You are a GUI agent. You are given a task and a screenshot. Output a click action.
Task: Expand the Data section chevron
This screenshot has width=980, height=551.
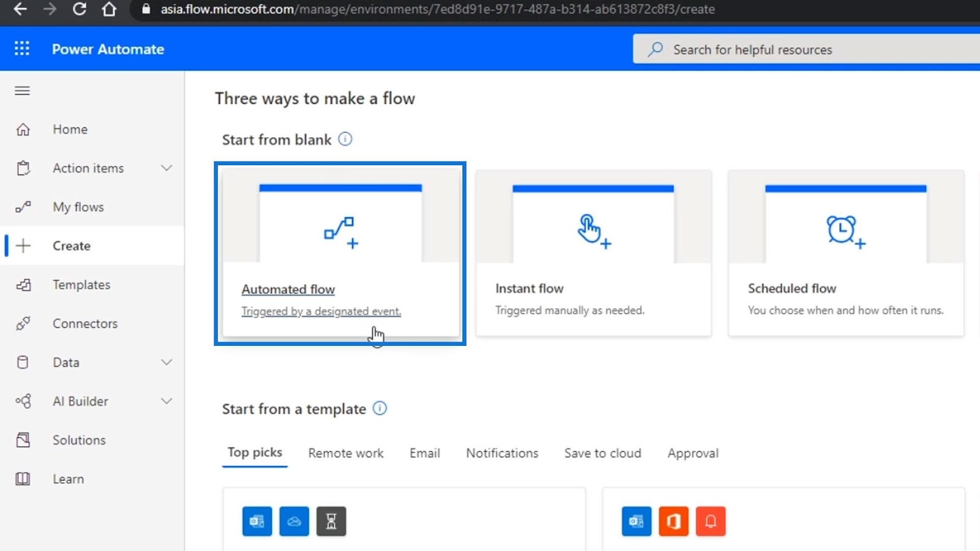[x=167, y=362]
